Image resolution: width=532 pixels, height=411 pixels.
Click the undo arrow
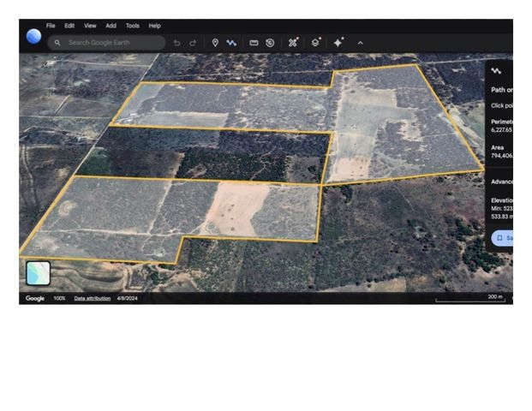(x=176, y=43)
